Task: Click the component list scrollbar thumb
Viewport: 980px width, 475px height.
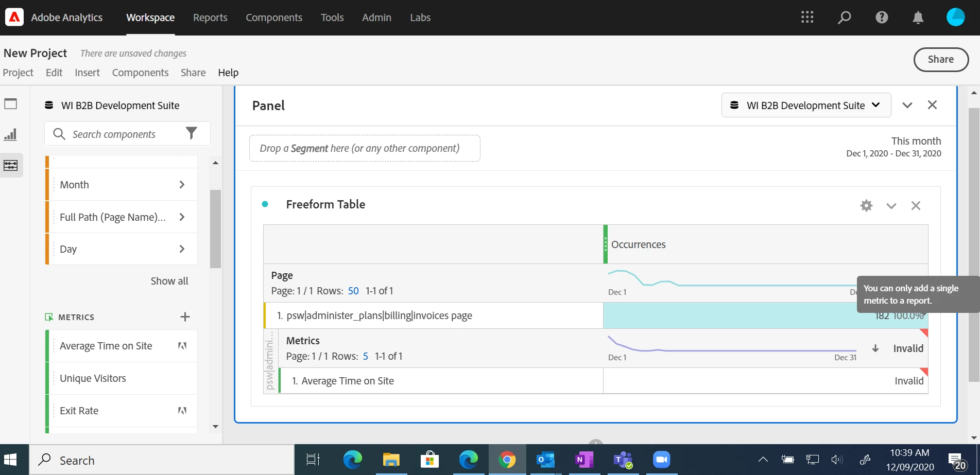Action: [x=215, y=229]
